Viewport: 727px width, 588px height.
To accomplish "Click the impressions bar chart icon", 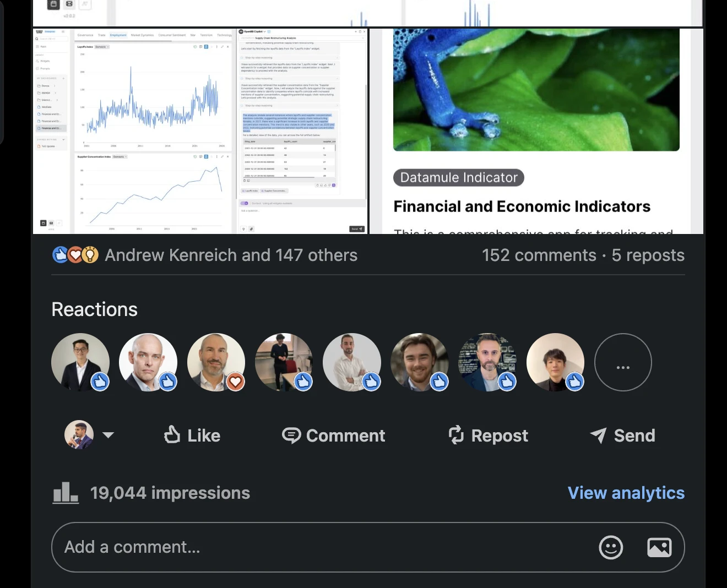I will pos(66,493).
